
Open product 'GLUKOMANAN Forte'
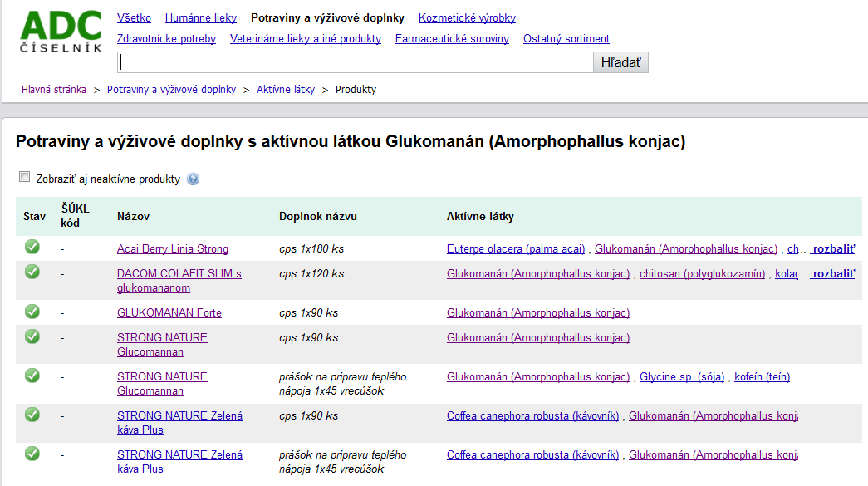[x=169, y=312]
